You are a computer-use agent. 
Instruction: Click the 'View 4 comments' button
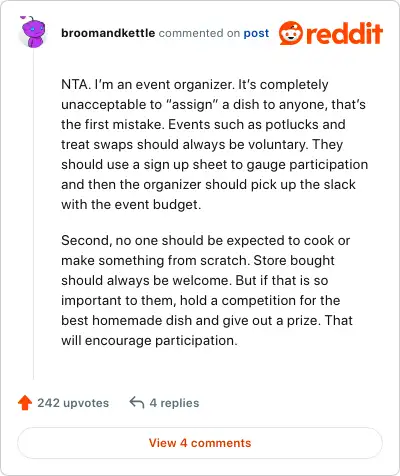(x=200, y=443)
